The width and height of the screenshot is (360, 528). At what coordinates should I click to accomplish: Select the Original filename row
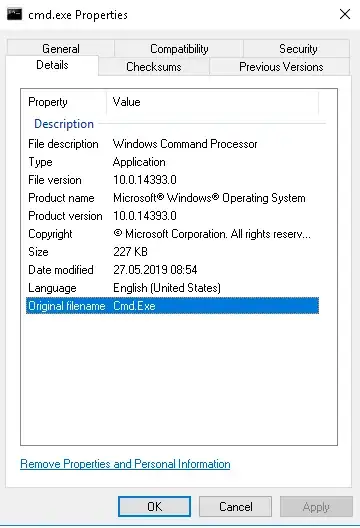(x=172, y=306)
